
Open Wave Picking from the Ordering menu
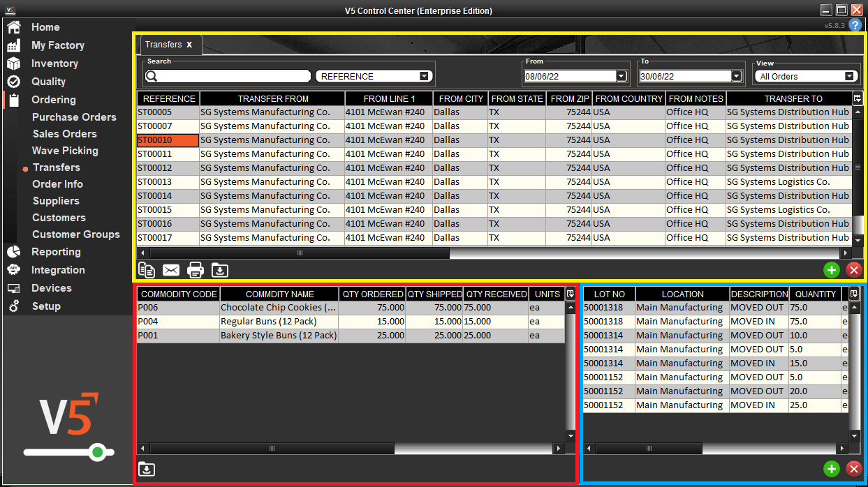tap(65, 150)
